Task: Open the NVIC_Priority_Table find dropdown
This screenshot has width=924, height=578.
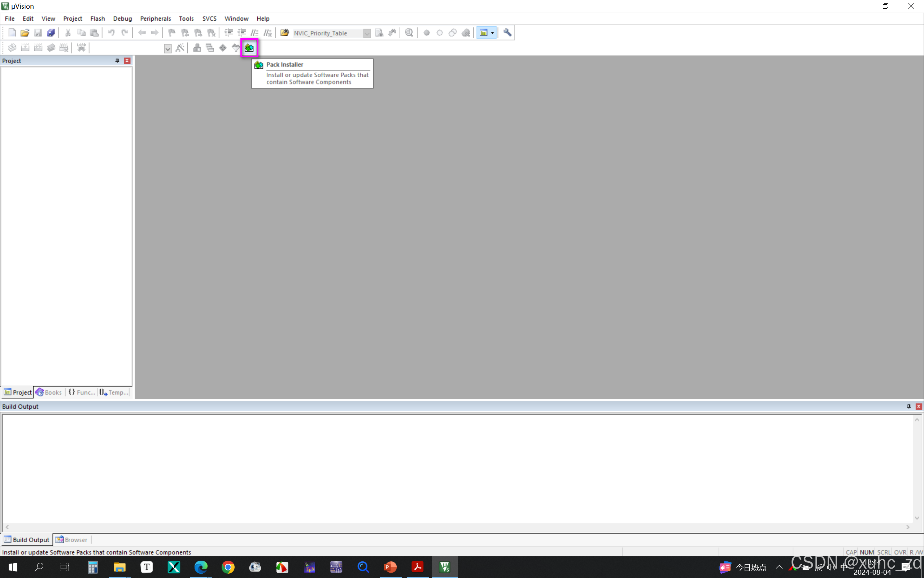Action: click(367, 33)
